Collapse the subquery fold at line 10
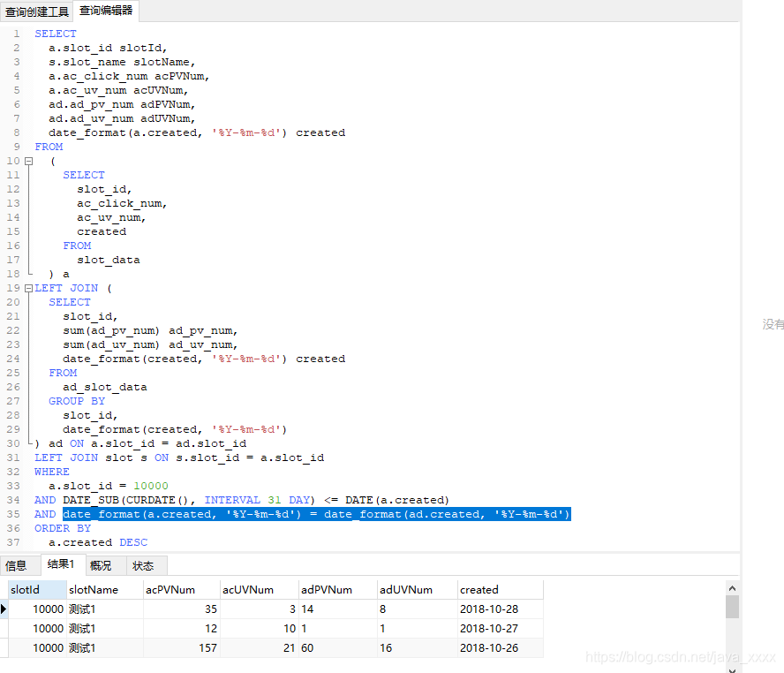The height and width of the screenshot is (673, 784). tap(29, 161)
